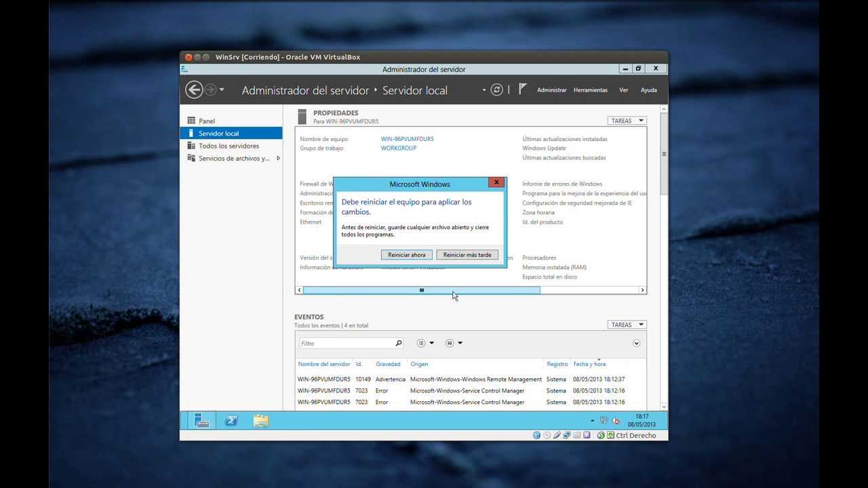Open the Administrar menu
868x488 pixels.
pos(551,90)
